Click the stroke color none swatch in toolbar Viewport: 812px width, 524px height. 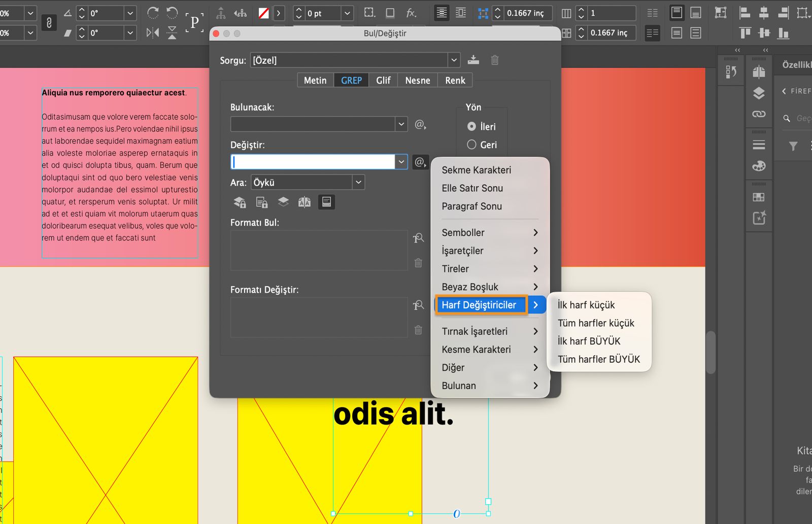click(264, 13)
